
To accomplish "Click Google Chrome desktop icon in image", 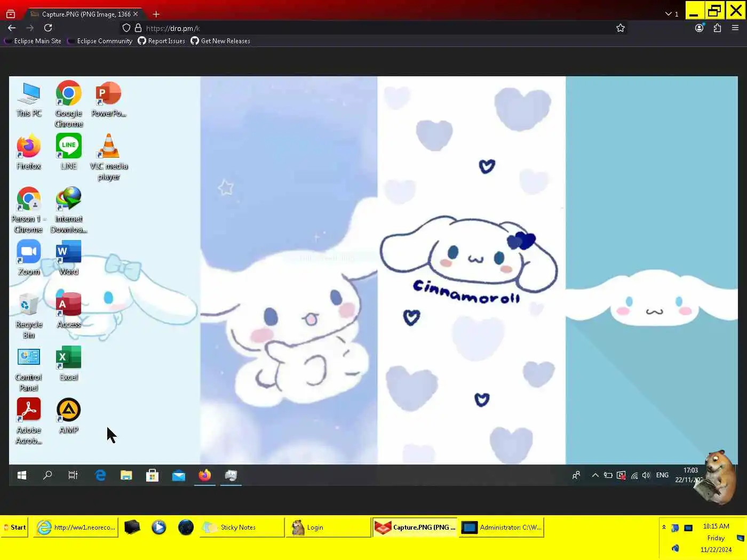I will (x=69, y=104).
